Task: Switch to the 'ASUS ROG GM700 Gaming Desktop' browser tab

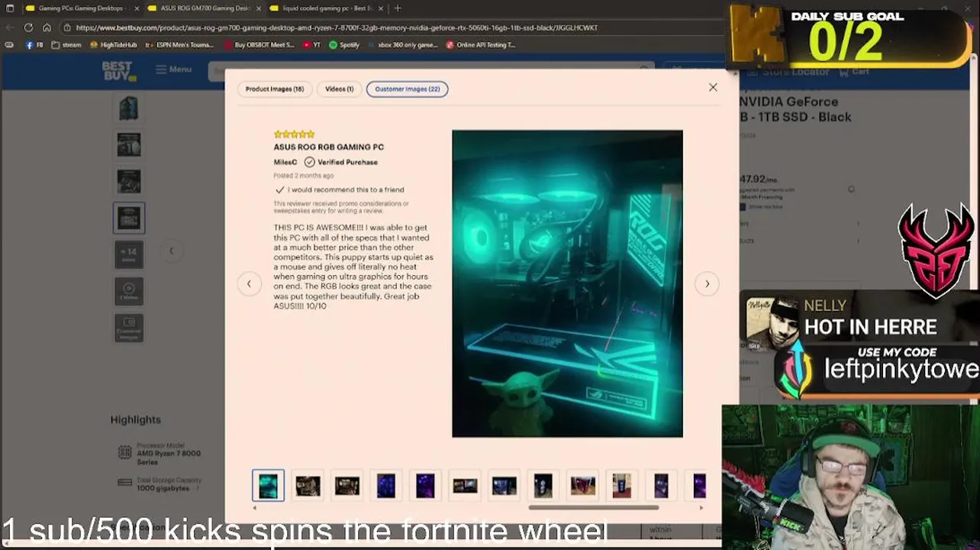Action: coord(205,8)
